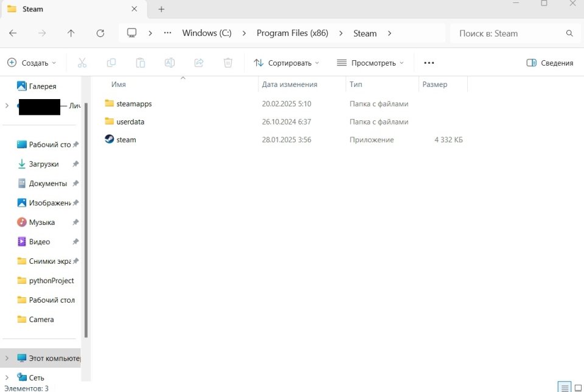
Task: Click the Copy icon in toolbar
Action: 111,63
